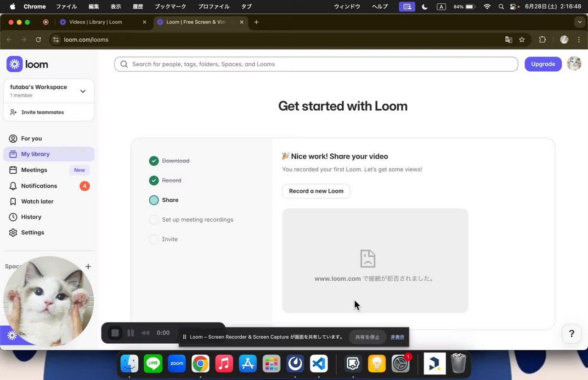Open the ブックマーク menu
588x380 pixels.
(x=170, y=6)
